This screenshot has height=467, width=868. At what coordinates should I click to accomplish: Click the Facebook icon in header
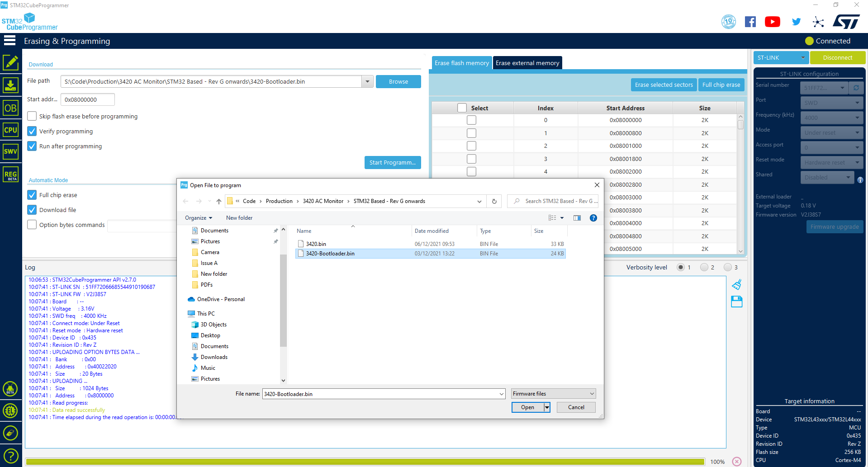[x=750, y=22]
